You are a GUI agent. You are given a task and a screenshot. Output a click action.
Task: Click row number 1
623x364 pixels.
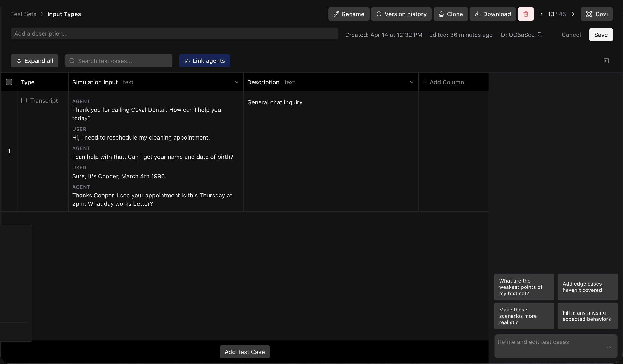click(x=9, y=151)
